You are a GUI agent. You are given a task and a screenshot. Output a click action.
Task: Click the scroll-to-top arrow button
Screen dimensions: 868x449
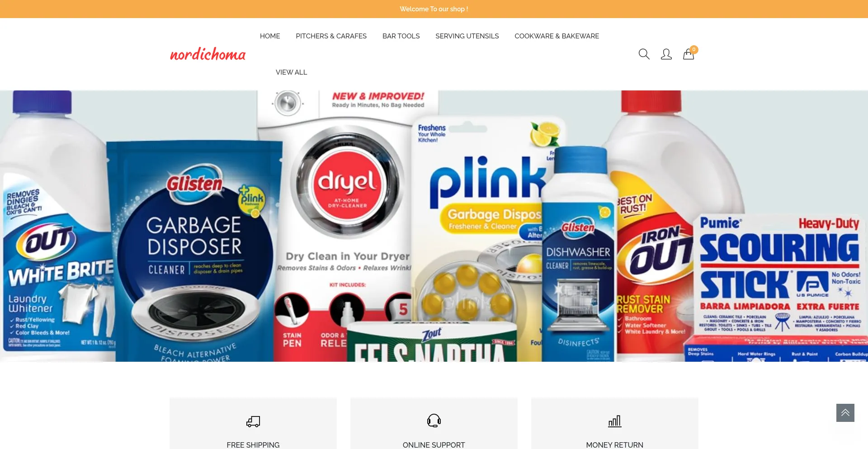click(845, 413)
